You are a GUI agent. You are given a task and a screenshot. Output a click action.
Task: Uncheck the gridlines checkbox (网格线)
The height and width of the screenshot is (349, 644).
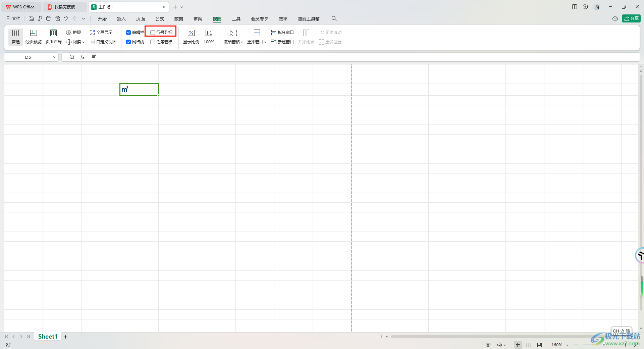128,42
